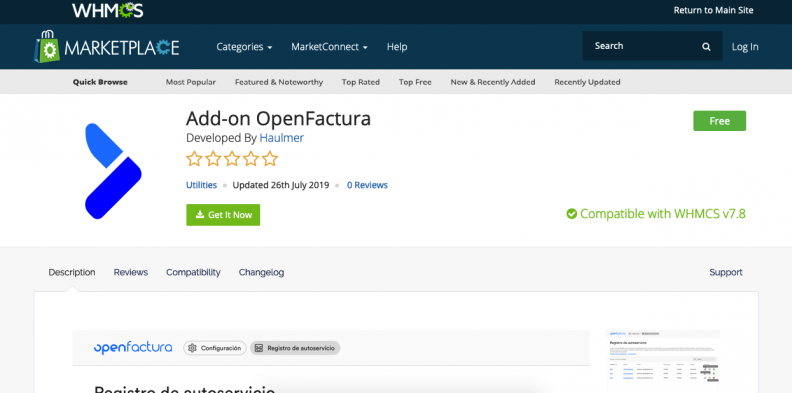Open the Help page
Screen dimensions: 792x393
tap(397, 46)
